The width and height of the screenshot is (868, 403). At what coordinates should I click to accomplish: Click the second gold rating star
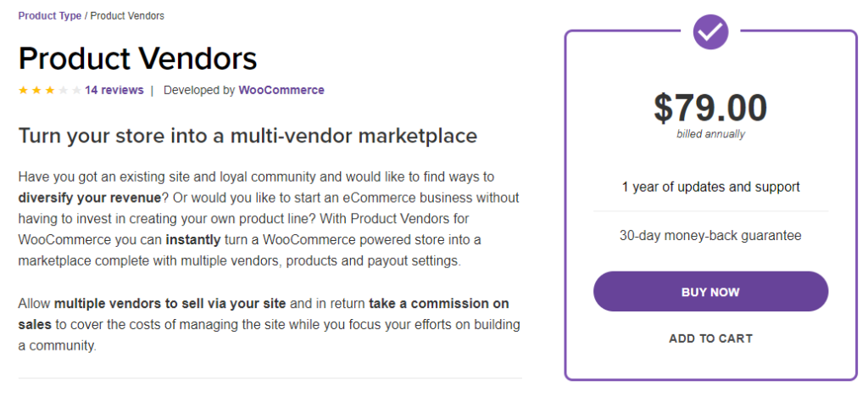[36, 90]
